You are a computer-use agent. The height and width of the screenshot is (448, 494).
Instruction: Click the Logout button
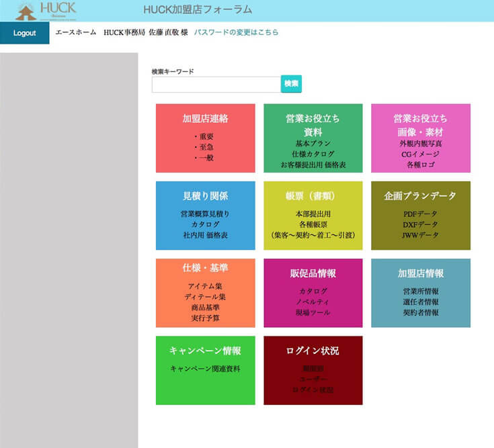pyautogui.click(x=25, y=33)
